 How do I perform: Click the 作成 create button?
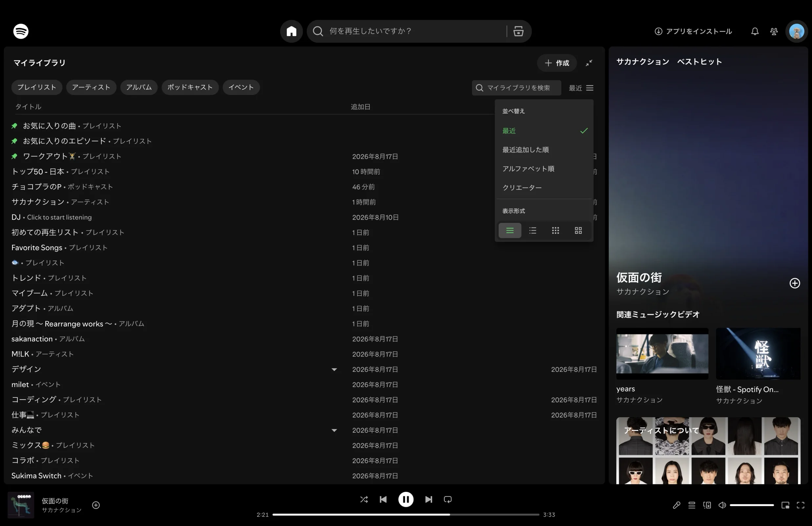point(557,63)
